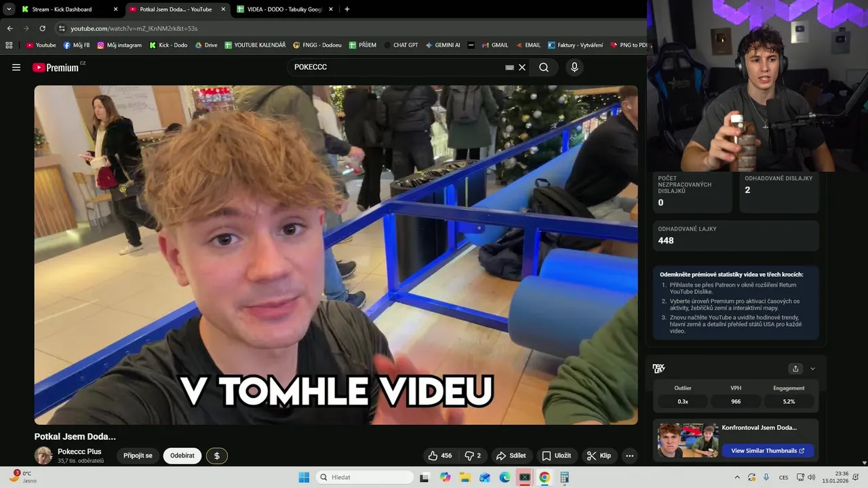
Task: Open File Explorer from taskbar
Action: pyautogui.click(x=465, y=477)
